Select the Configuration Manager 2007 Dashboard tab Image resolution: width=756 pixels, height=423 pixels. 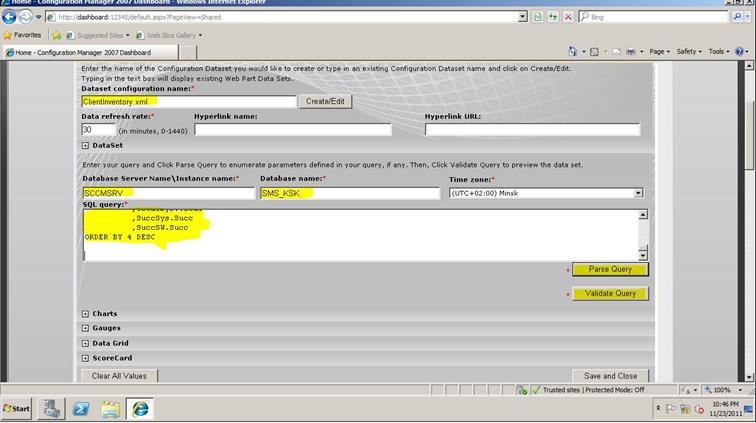90,52
